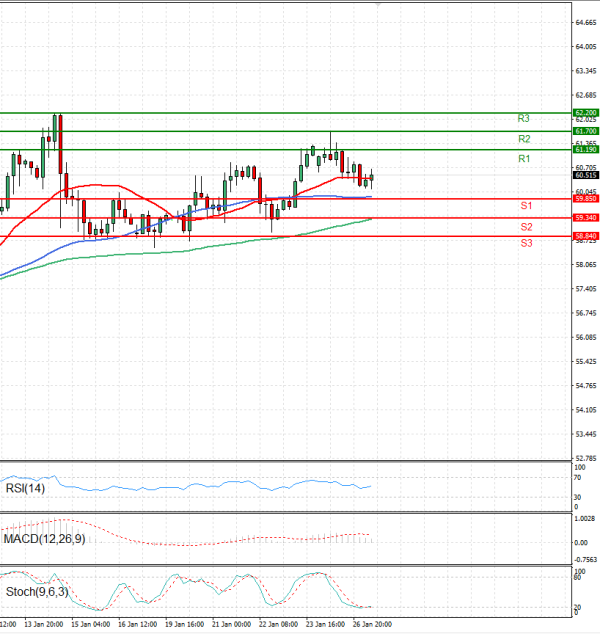Select the S3 support label

(525, 243)
